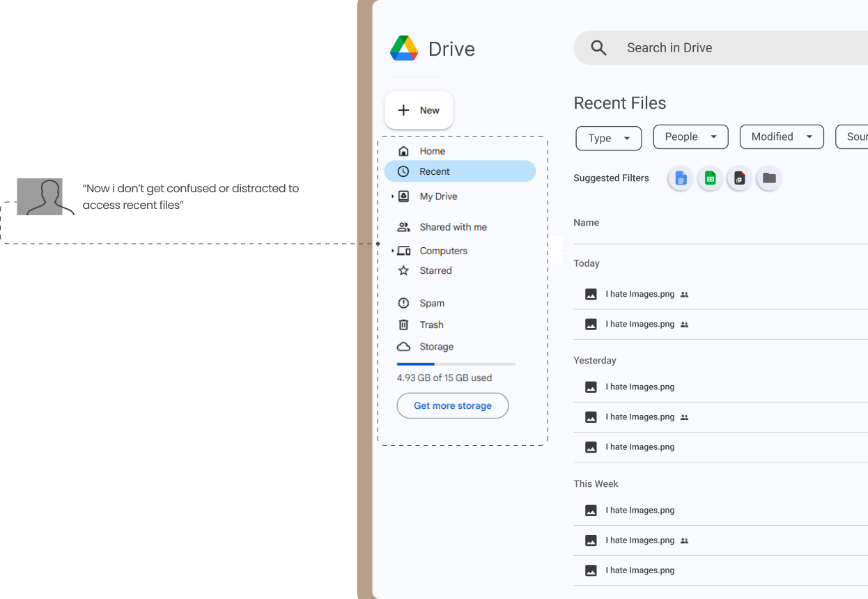Click the storage usage progress bar
This screenshot has height=599, width=868.
pyautogui.click(x=456, y=364)
